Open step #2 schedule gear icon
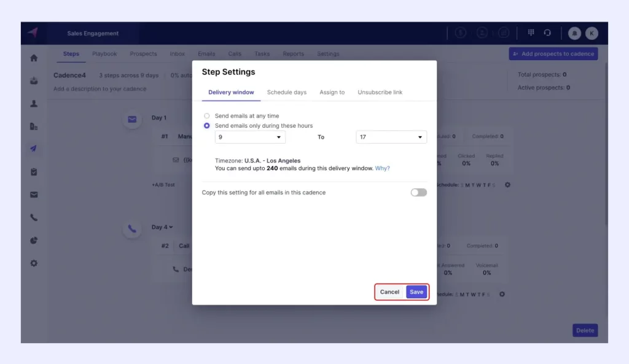The height and width of the screenshot is (364, 629). [x=502, y=294]
